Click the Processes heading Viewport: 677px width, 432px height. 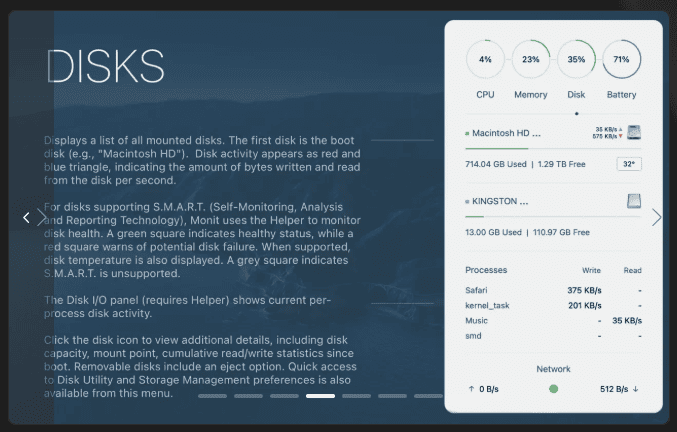click(x=486, y=270)
